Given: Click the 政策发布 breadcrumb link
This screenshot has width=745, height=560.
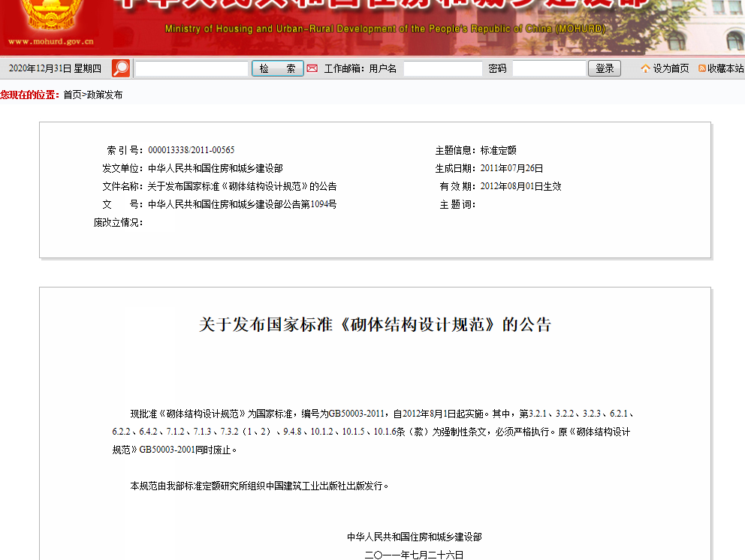Looking at the screenshot, I should click(104, 95).
